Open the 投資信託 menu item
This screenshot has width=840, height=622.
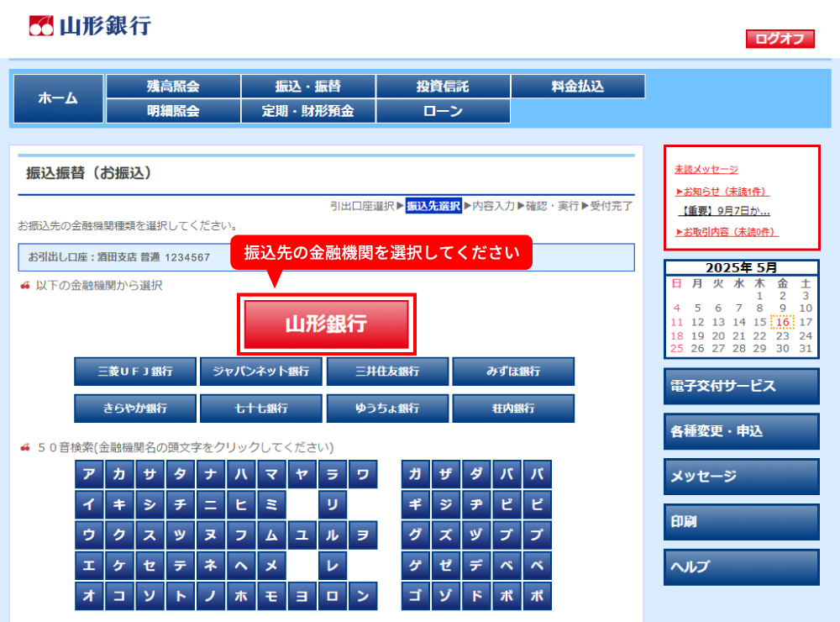[443, 87]
